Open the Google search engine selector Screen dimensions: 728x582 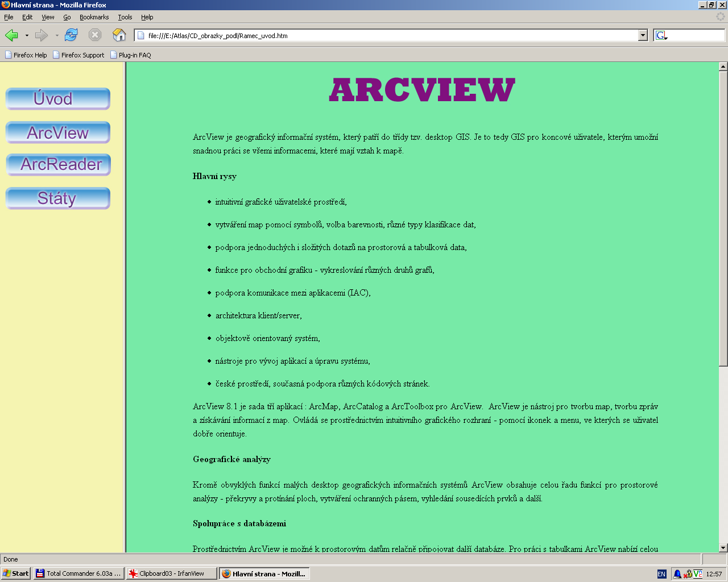point(661,35)
